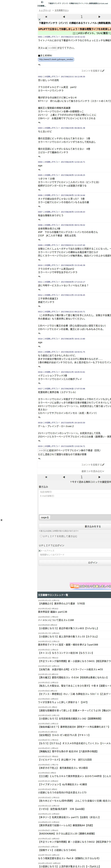111x868 pixels.
Task: Focus the 名前(省略可) name field
Action: 75,492
